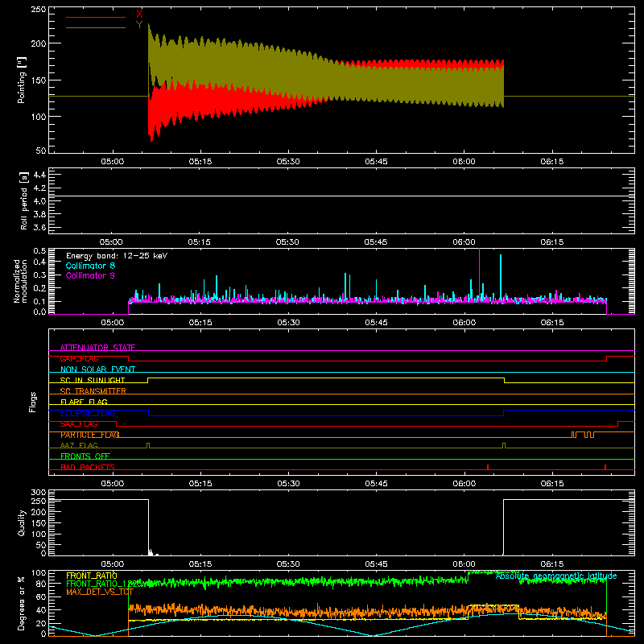This screenshot has height=644, width=644.
Task: Select the red X legend label
Action: (x=139, y=14)
